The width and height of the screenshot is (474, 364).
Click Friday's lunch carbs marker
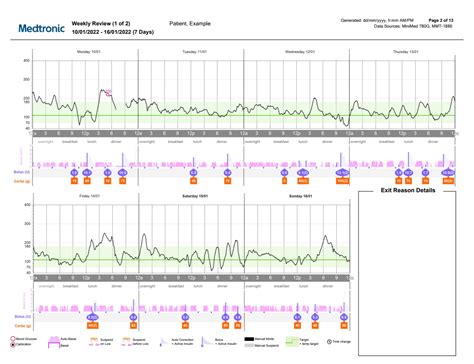coord(92,325)
